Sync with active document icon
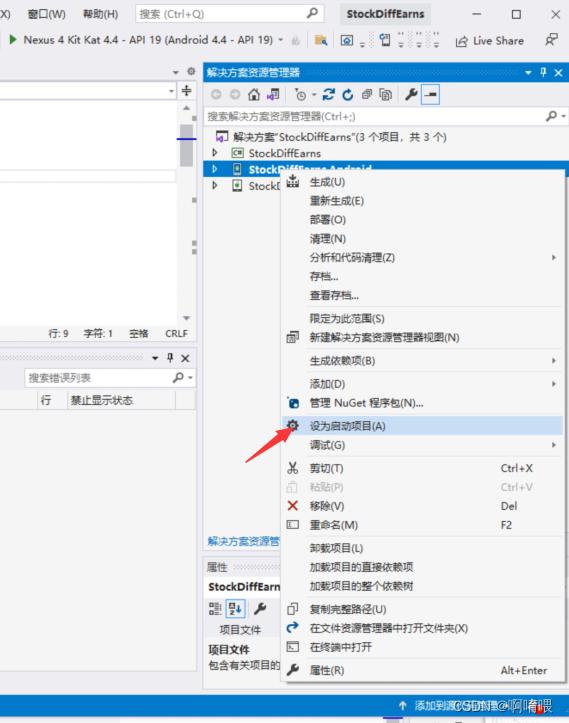The width and height of the screenshot is (569, 723). (x=328, y=95)
